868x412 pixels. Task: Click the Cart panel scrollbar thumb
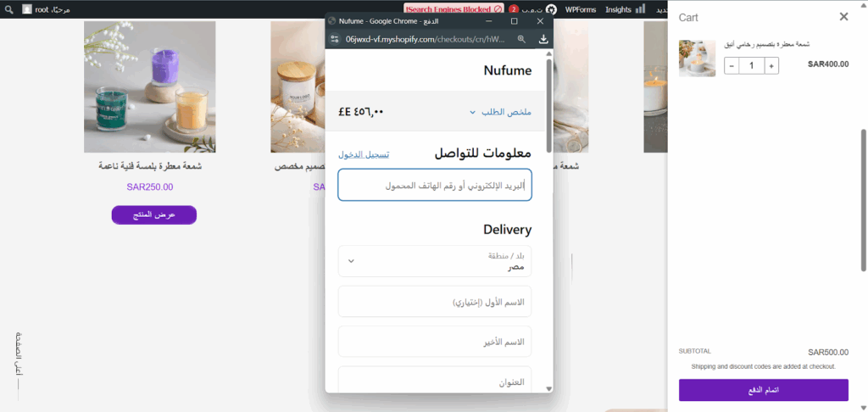pyautogui.click(x=864, y=200)
